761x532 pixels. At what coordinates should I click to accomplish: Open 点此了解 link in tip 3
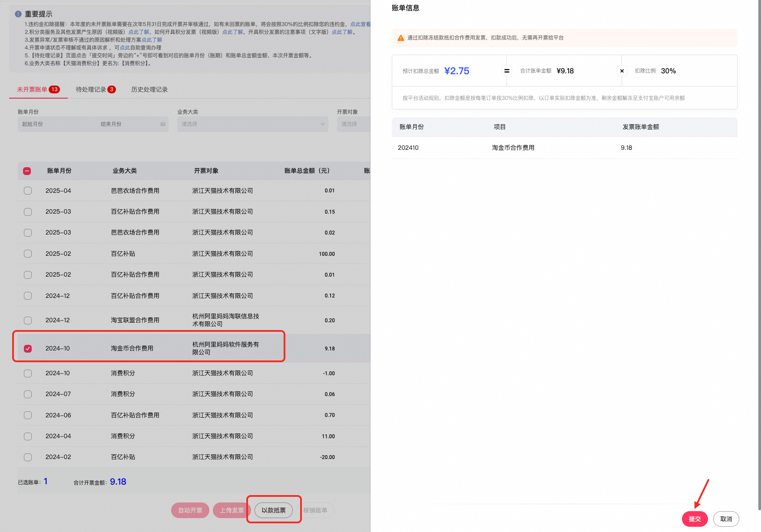pyautogui.click(x=152, y=40)
